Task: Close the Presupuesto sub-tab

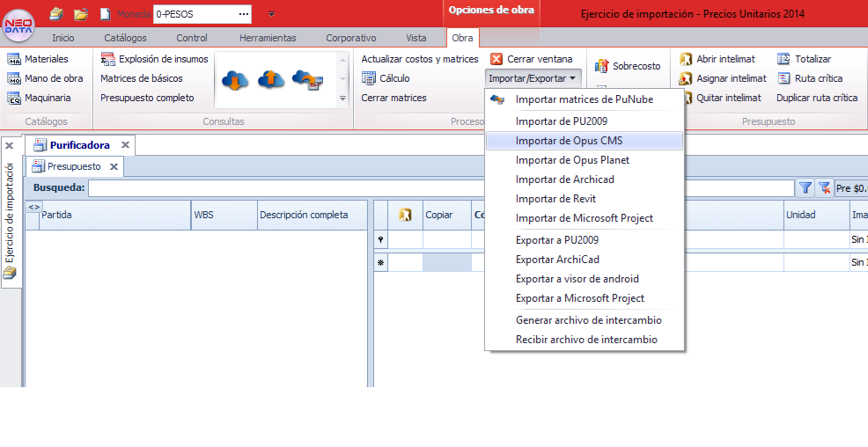Action: coord(114,166)
